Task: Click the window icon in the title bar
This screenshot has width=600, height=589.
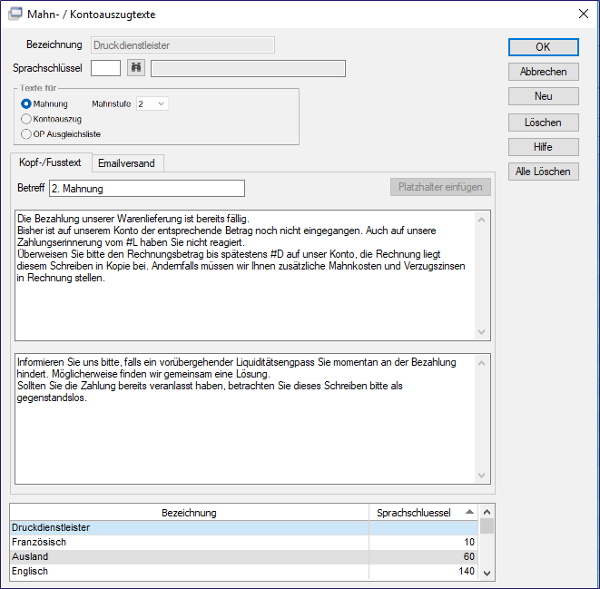Action: pos(15,14)
